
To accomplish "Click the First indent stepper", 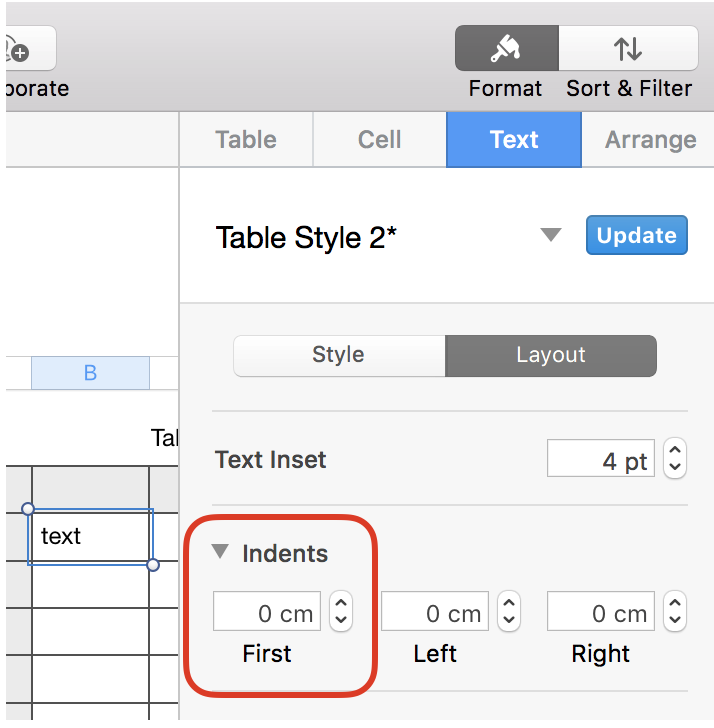I will [x=341, y=612].
